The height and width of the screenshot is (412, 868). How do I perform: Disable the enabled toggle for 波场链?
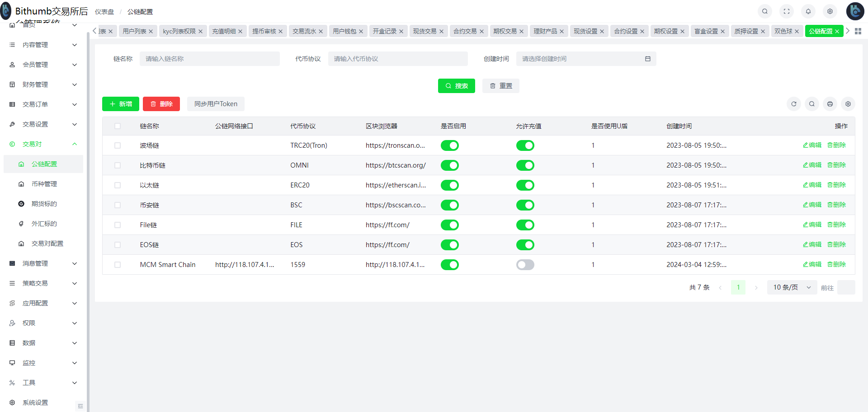pyautogui.click(x=449, y=145)
